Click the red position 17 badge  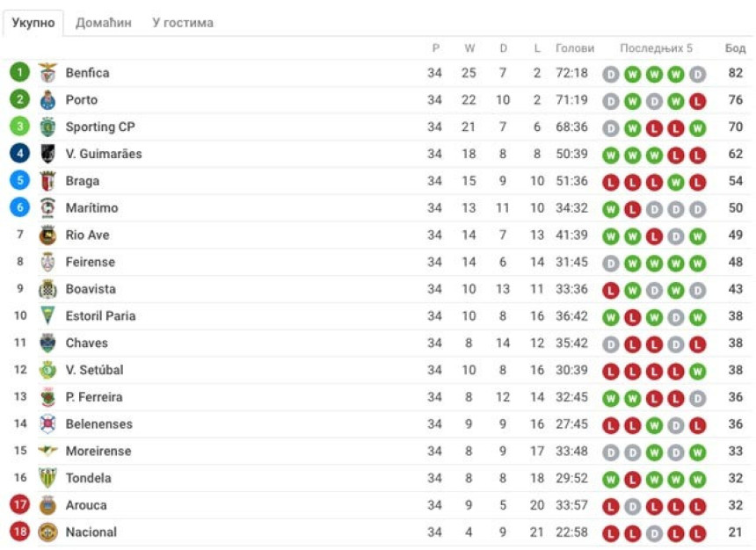pos(19,504)
